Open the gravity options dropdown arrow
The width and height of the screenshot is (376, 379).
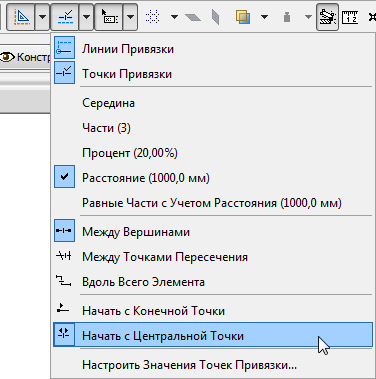click(308, 16)
